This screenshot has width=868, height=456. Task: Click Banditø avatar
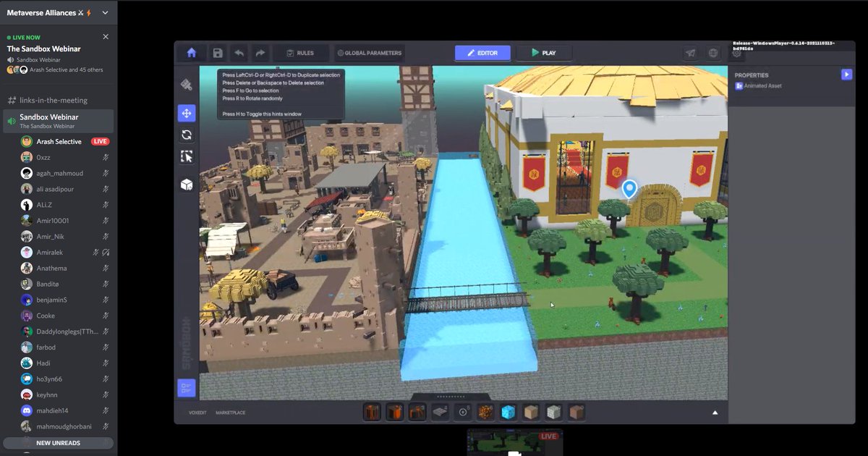coord(27,284)
